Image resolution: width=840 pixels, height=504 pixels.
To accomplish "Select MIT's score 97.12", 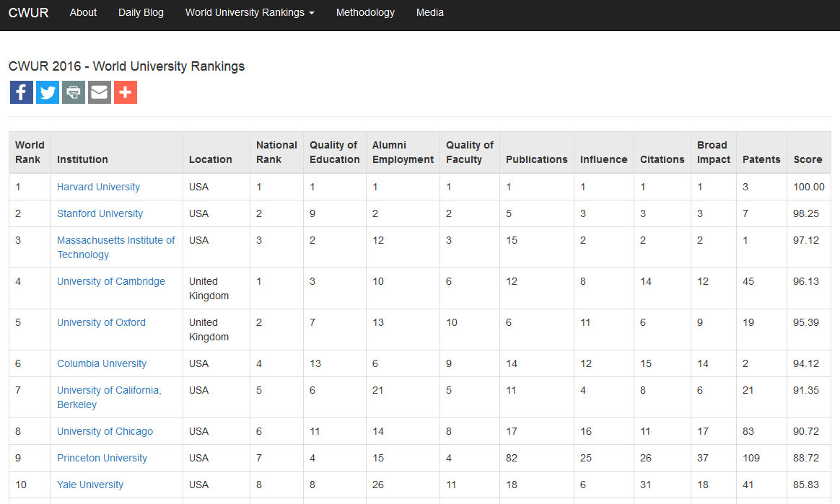I will (x=806, y=240).
